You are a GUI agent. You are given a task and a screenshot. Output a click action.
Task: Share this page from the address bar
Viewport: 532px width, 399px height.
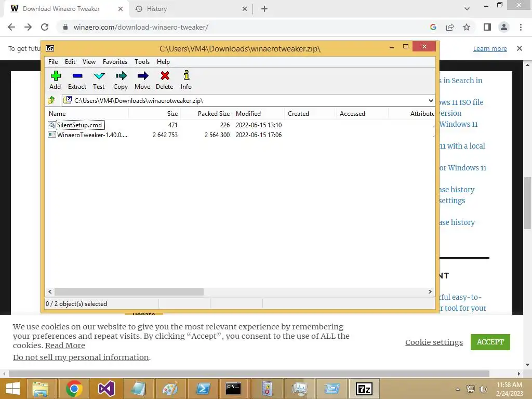click(450, 27)
